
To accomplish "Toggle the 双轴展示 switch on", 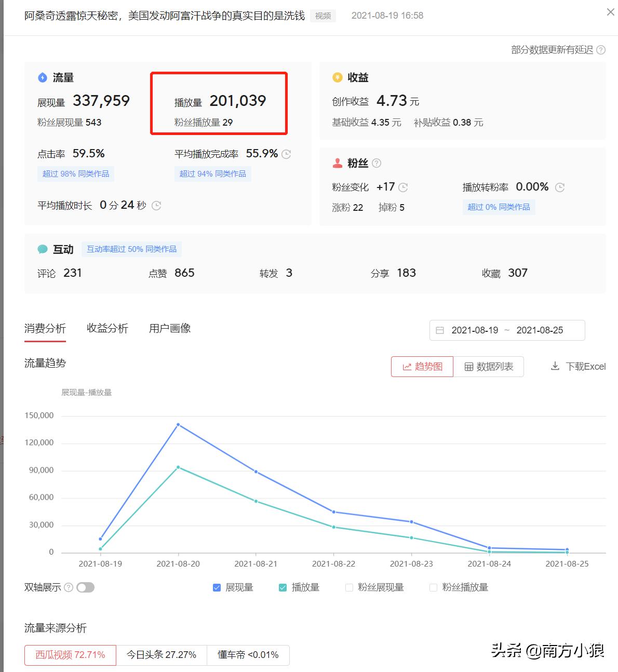I will tap(85, 587).
